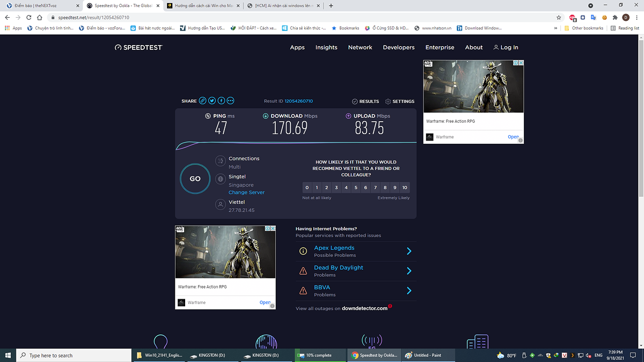
Task: Click the globe server icon
Action: 220,179
